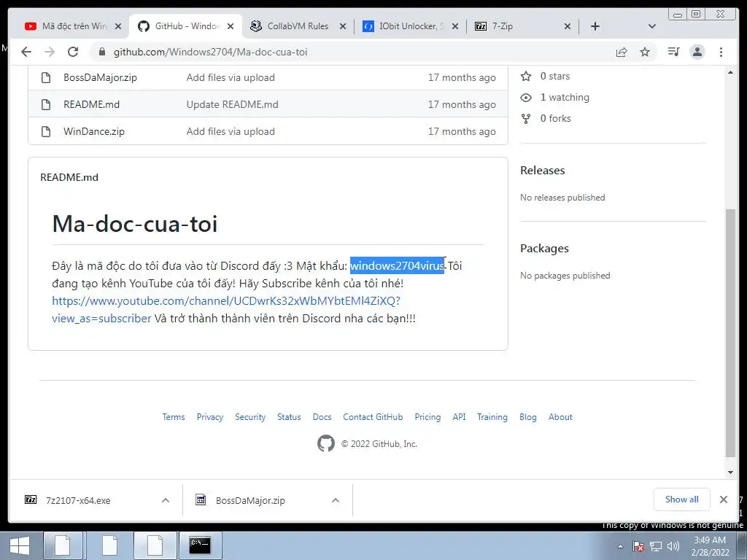Click the README.md heading label
Viewport: 747px width, 560px height.
69,177
